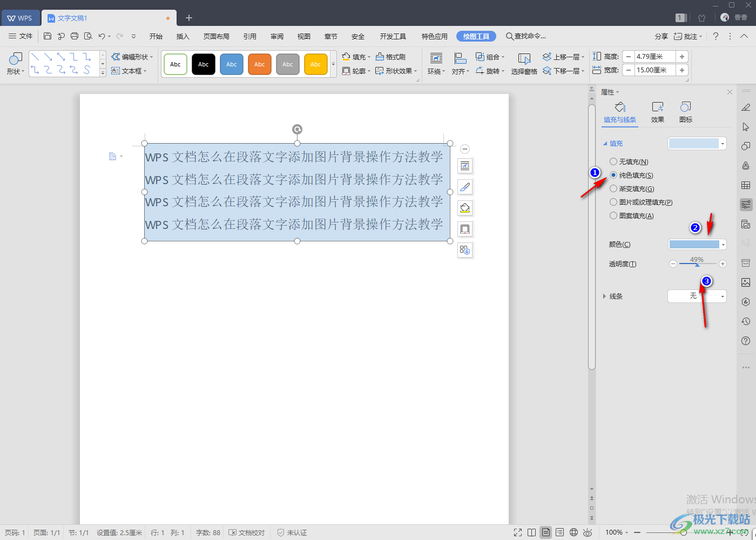756x540 pixels.
Task: Collapse the Fill (填充) section
Action: pos(605,144)
